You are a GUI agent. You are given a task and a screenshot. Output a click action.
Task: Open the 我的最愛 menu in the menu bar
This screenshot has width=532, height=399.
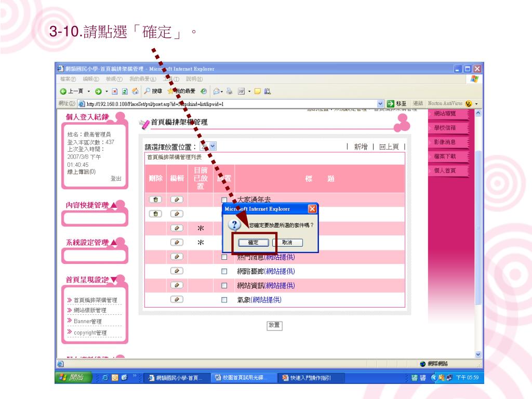click(x=143, y=79)
